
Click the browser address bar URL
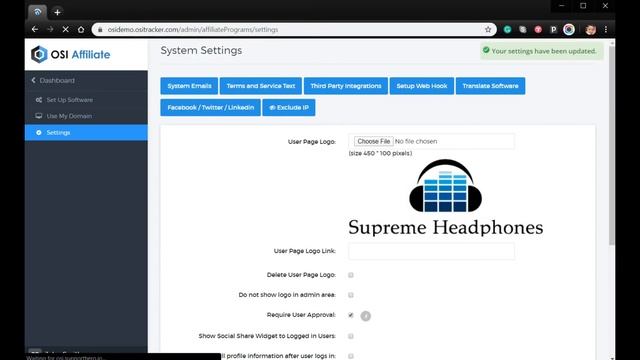pyautogui.click(x=193, y=29)
